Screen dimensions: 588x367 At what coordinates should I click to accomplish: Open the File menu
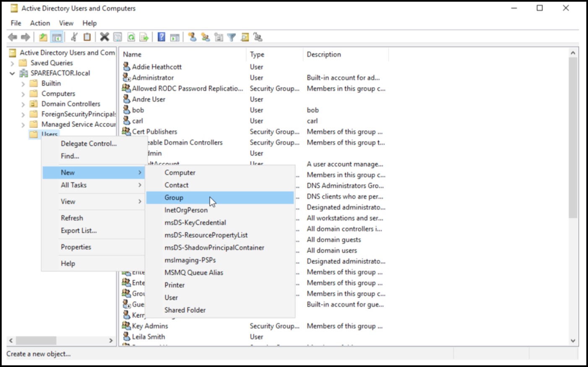click(x=16, y=23)
